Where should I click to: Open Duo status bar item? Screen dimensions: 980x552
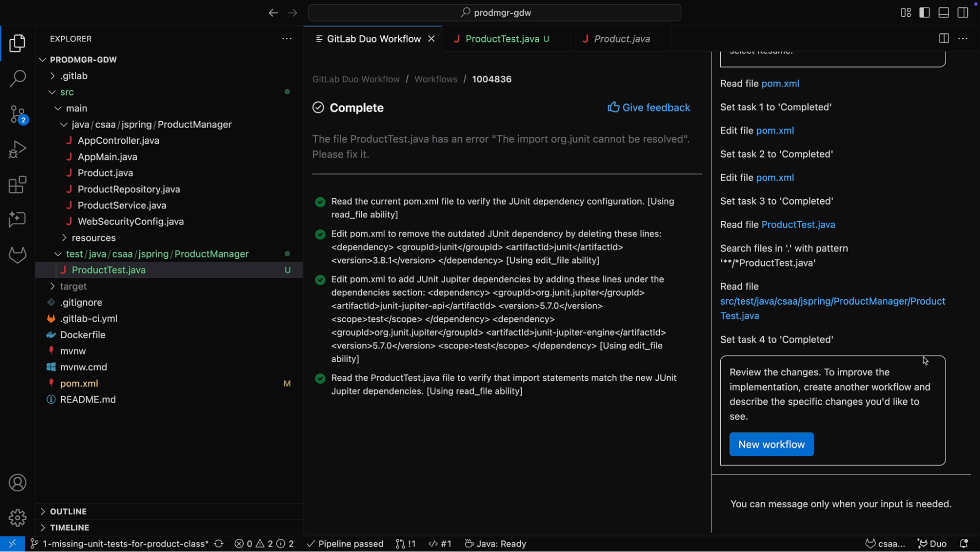click(x=932, y=544)
